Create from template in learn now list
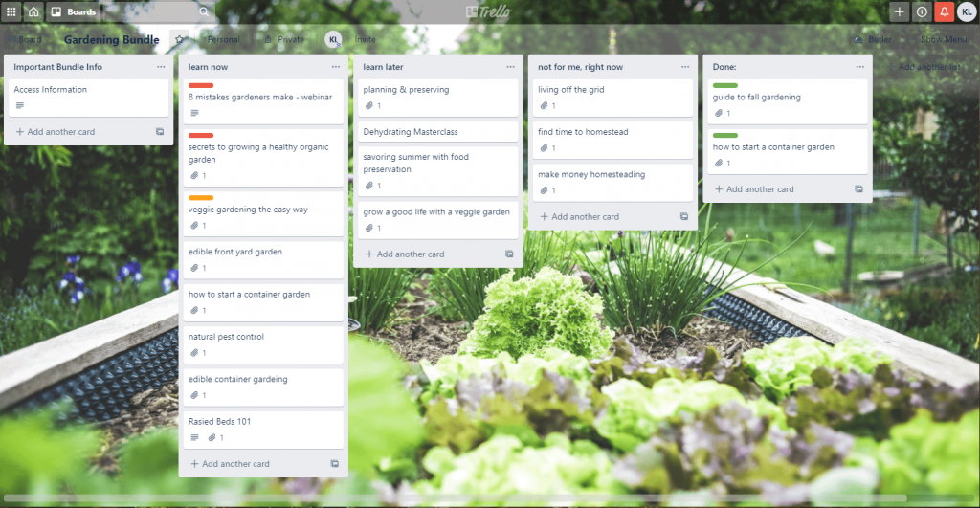 pyautogui.click(x=335, y=464)
